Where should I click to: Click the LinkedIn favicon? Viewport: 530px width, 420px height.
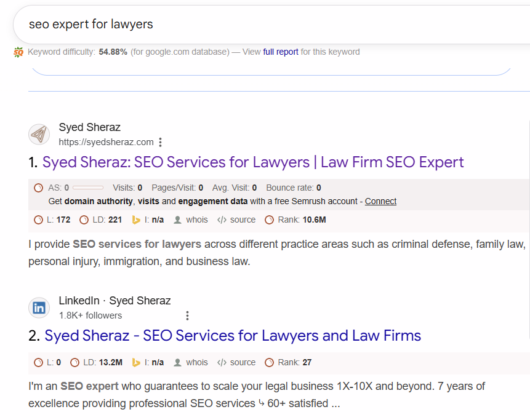pos(39,307)
